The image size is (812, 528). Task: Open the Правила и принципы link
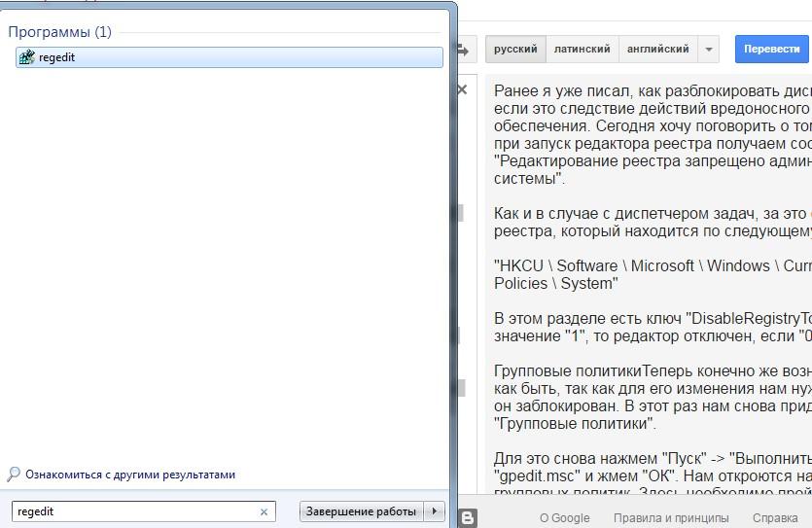(x=671, y=518)
